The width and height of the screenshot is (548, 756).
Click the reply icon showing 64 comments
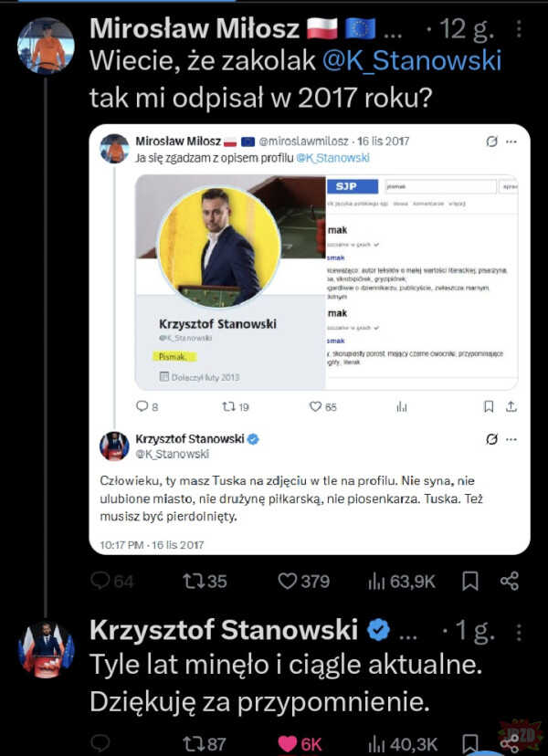101,581
